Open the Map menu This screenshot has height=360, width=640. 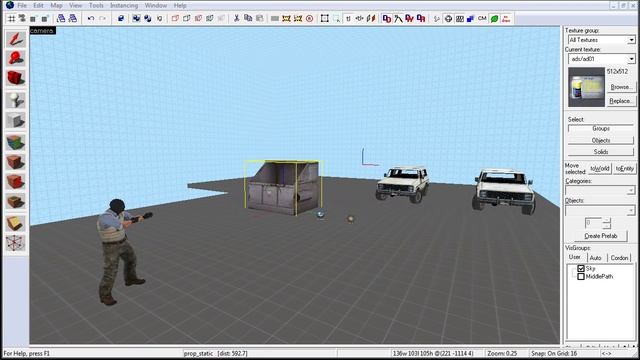pos(56,6)
